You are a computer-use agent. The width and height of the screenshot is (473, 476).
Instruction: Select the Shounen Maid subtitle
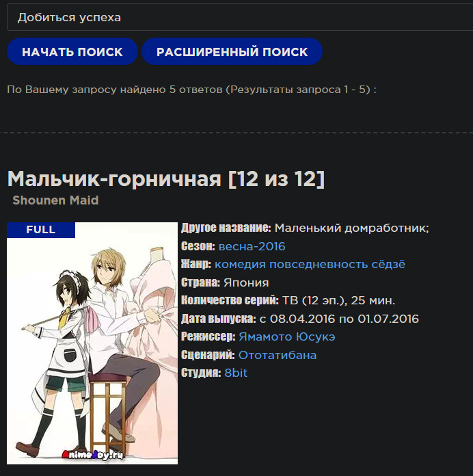pyautogui.click(x=55, y=200)
